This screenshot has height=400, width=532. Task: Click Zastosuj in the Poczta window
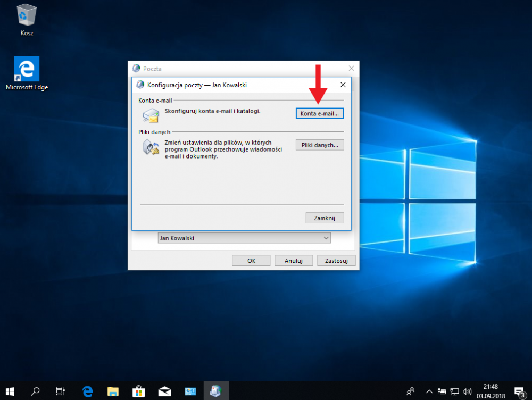[336, 261]
